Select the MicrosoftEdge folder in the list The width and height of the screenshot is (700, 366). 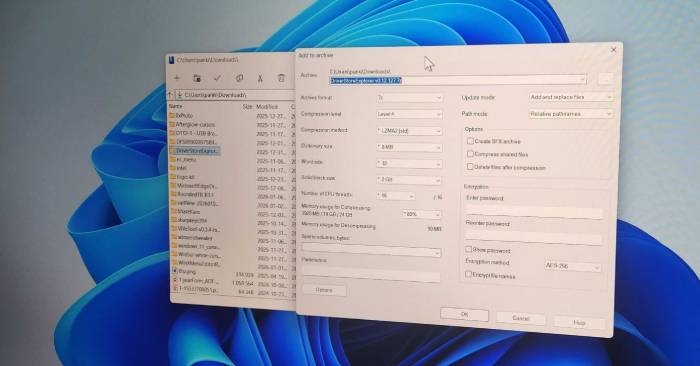point(194,186)
